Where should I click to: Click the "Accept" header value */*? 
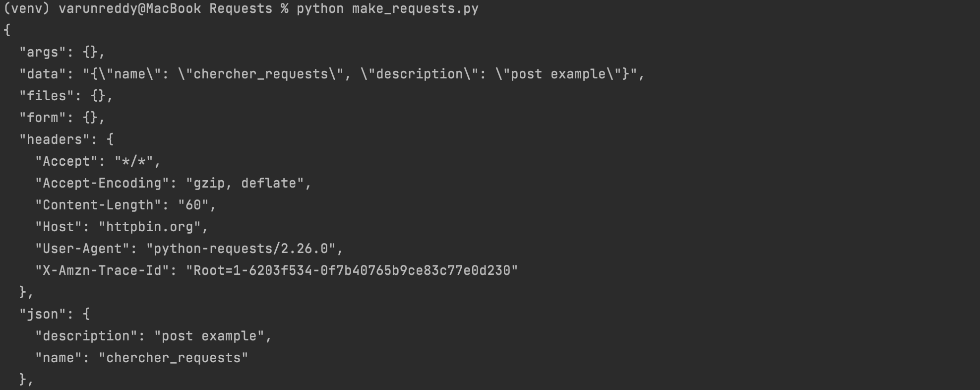tap(134, 161)
